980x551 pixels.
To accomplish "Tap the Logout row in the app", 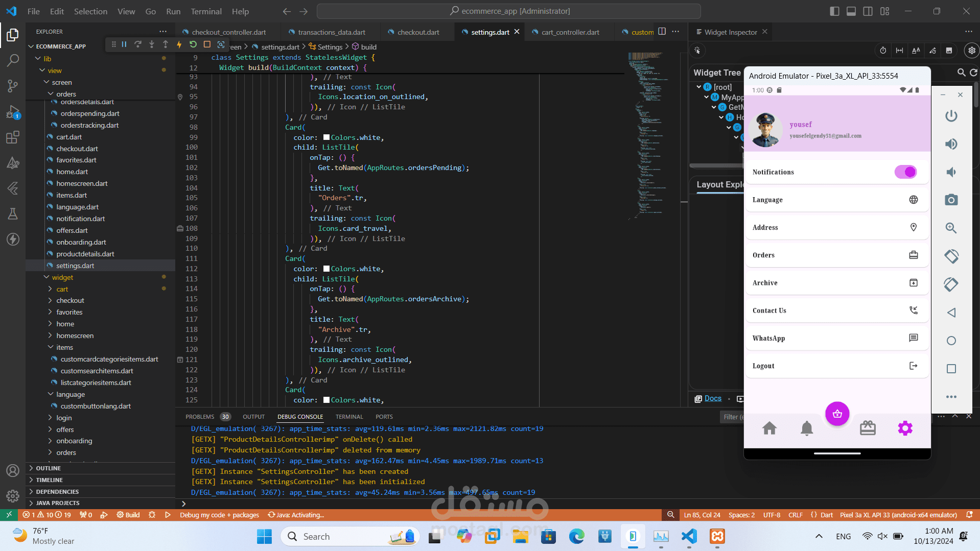I will tap(837, 366).
